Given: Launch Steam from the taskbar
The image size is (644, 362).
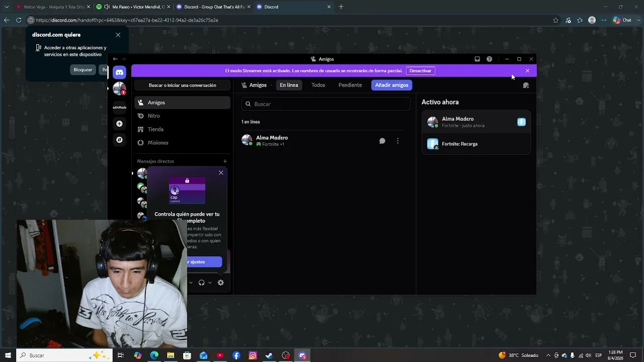Looking at the screenshot, I should (x=269, y=355).
